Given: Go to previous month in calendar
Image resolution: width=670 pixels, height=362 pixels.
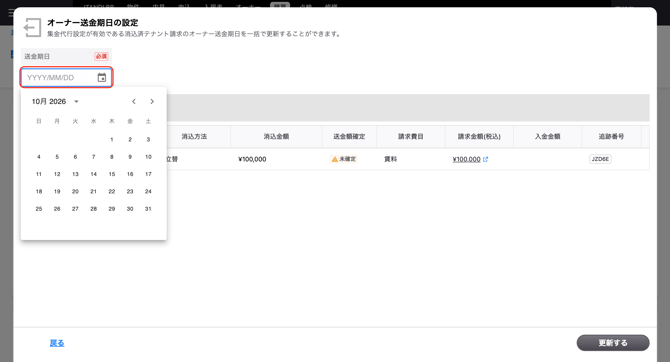Looking at the screenshot, I should click(x=134, y=101).
